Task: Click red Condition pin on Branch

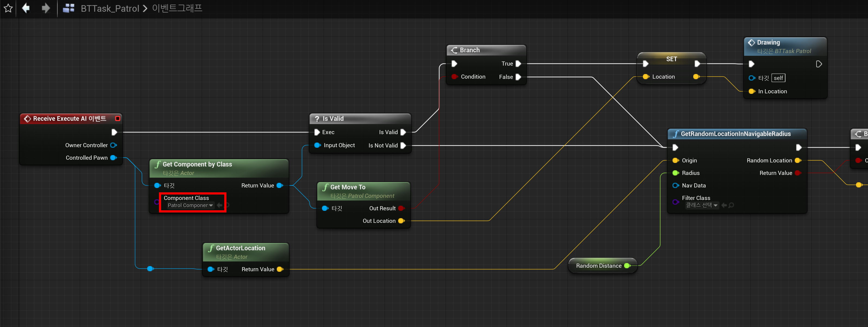Action: [454, 77]
